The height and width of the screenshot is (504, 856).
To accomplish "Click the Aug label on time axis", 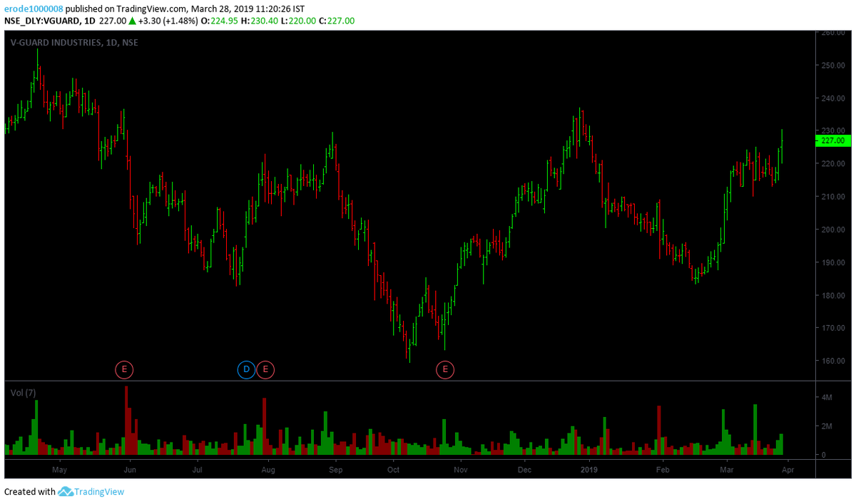I will pyautogui.click(x=268, y=470).
